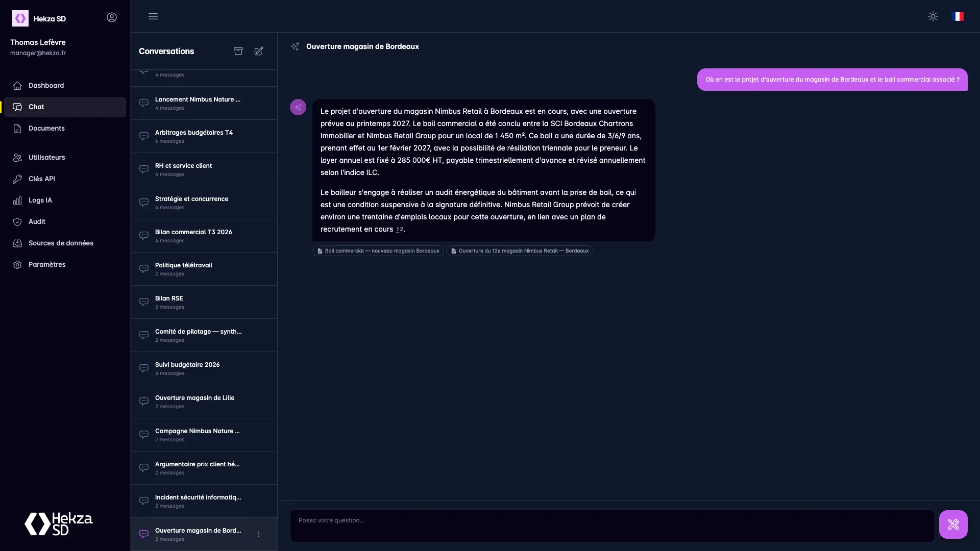Open Stratégie et concurrence conversation
Image resolution: width=980 pixels, height=551 pixels.
[x=204, y=203]
